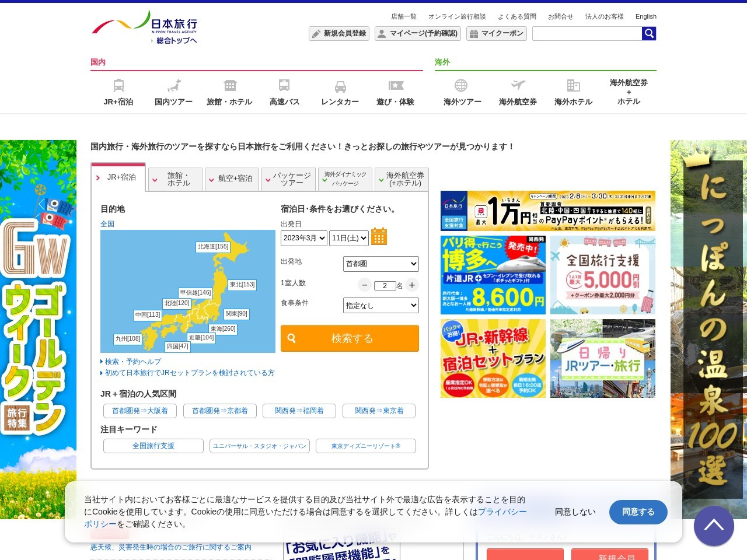This screenshot has width=747, height=560.
Task: Select 東北[153] region on map
Action: click(242, 285)
